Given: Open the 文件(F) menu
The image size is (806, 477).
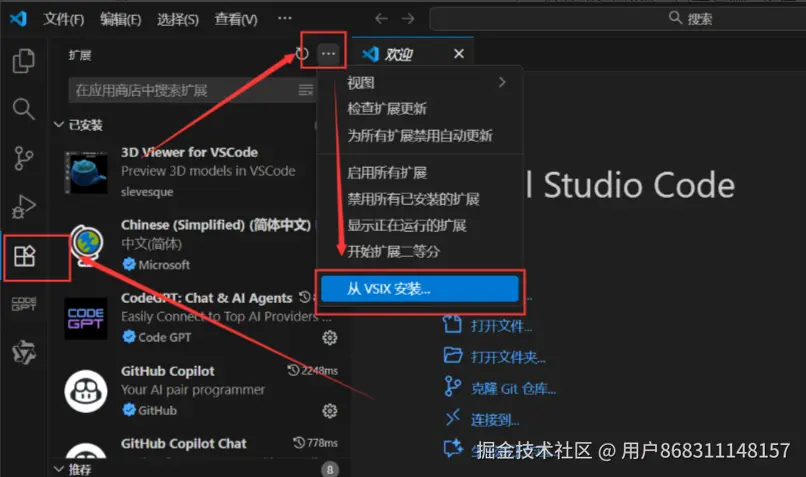Looking at the screenshot, I should point(64,20).
